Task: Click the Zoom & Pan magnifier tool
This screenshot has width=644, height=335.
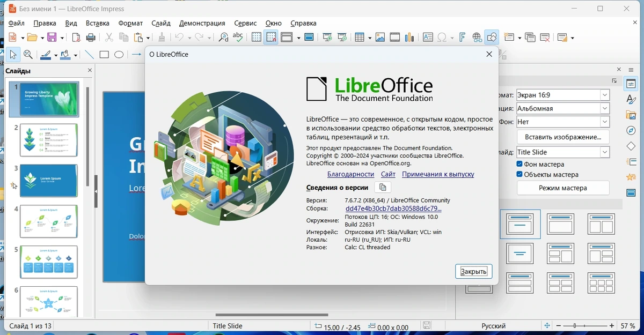Action: 28,55
